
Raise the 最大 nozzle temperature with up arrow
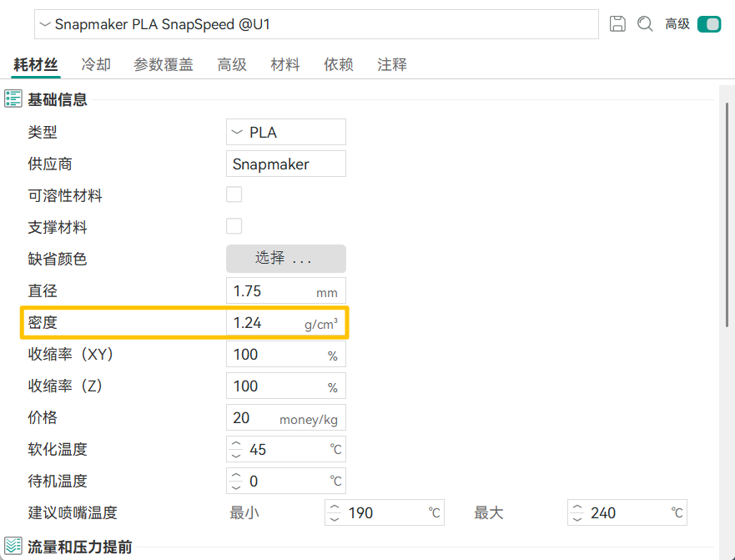coord(577,507)
